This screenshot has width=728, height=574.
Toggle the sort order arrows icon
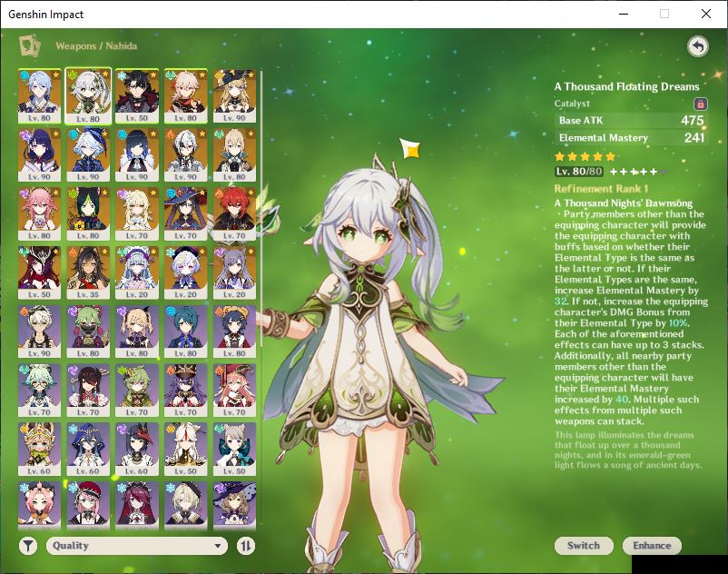point(246,546)
